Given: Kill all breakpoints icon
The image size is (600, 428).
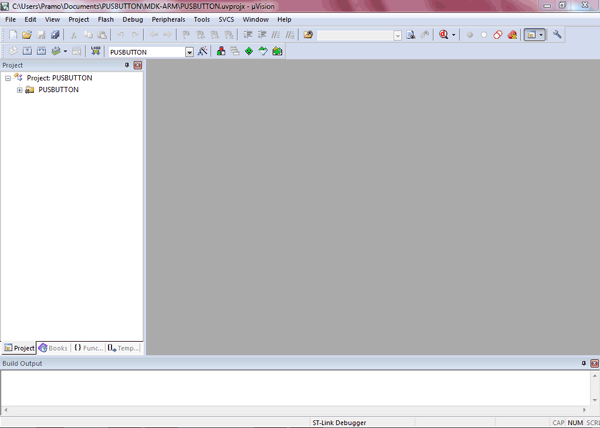Looking at the screenshot, I should click(512, 35).
